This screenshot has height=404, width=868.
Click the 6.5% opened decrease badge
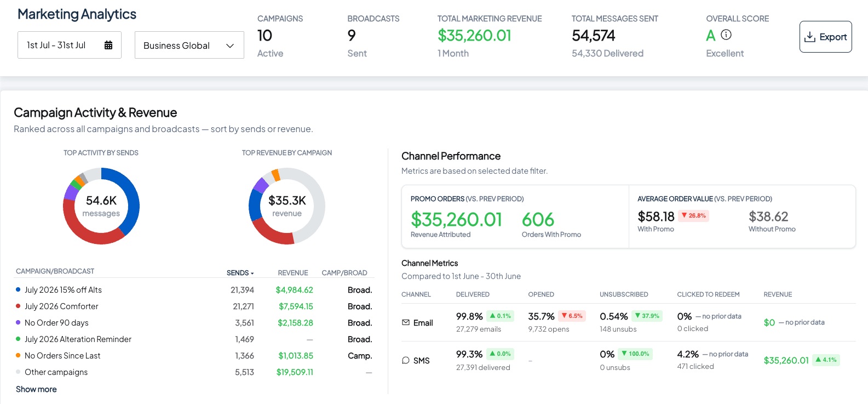(x=572, y=316)
